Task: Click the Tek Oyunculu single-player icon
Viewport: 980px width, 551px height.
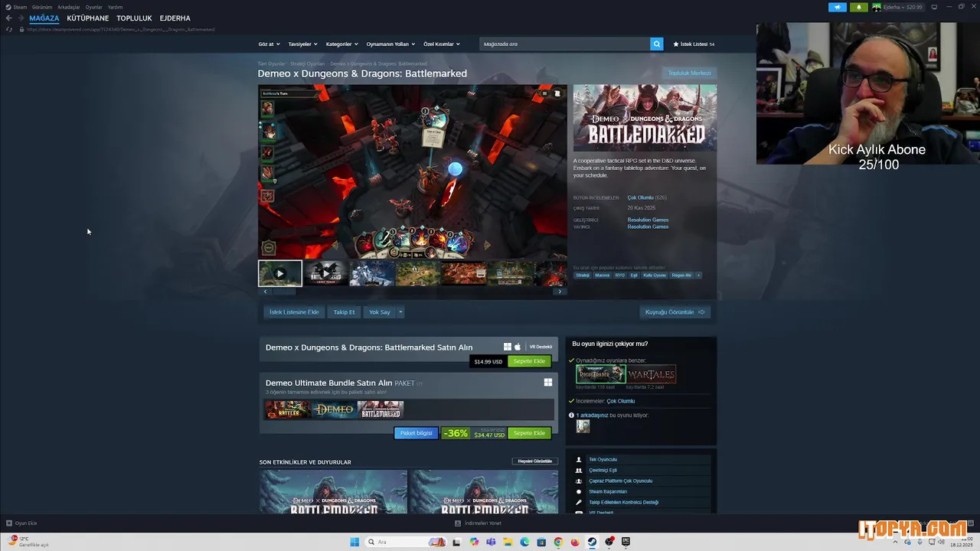Action: click(579, 460)
